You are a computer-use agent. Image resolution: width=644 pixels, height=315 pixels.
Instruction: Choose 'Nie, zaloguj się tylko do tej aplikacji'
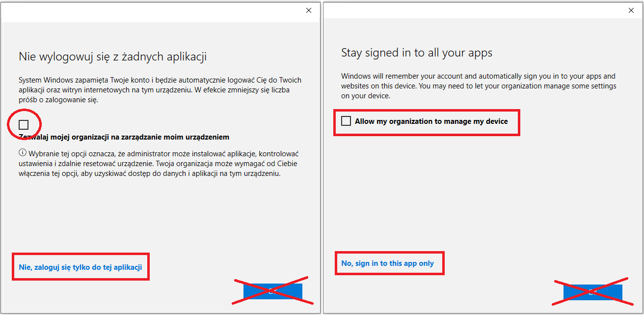click(x=80, y=267)
